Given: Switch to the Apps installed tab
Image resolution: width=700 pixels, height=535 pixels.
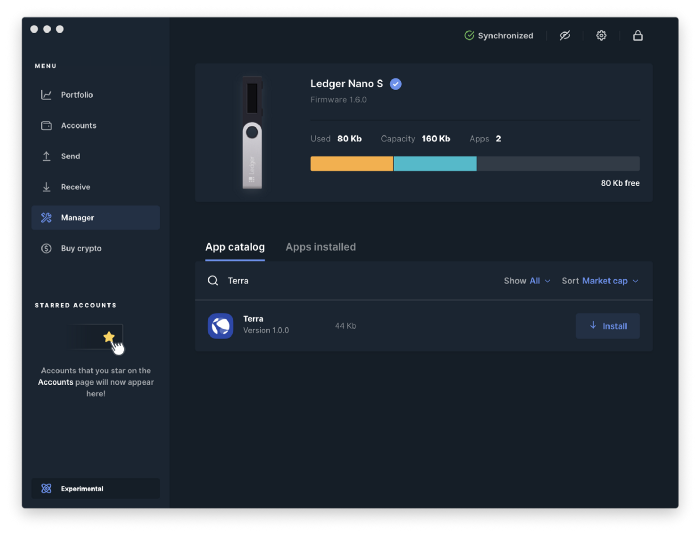Looking at the screenshot, I should click(321, 247).
